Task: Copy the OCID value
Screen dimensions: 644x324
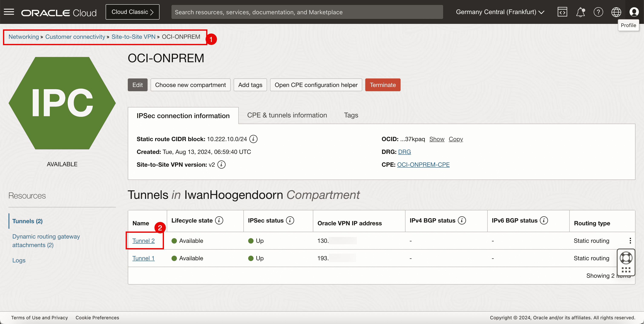Action: pos(456,139)
